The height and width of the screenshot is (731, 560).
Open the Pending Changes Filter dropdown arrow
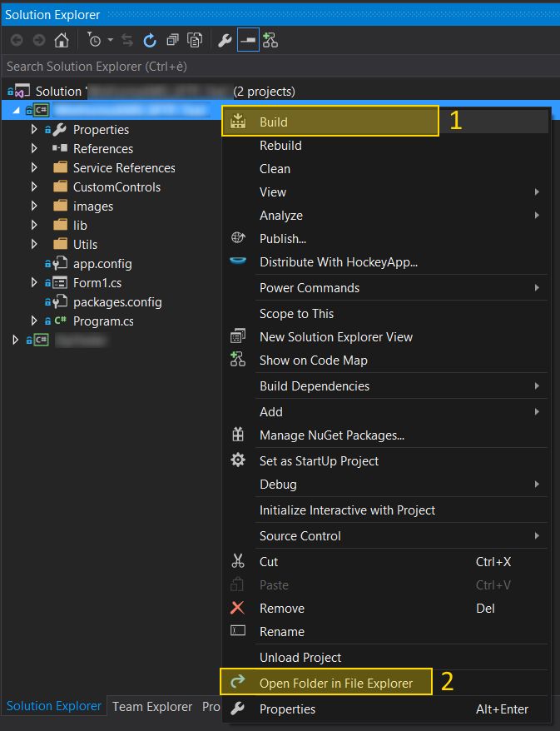click(x=111, y=41)
